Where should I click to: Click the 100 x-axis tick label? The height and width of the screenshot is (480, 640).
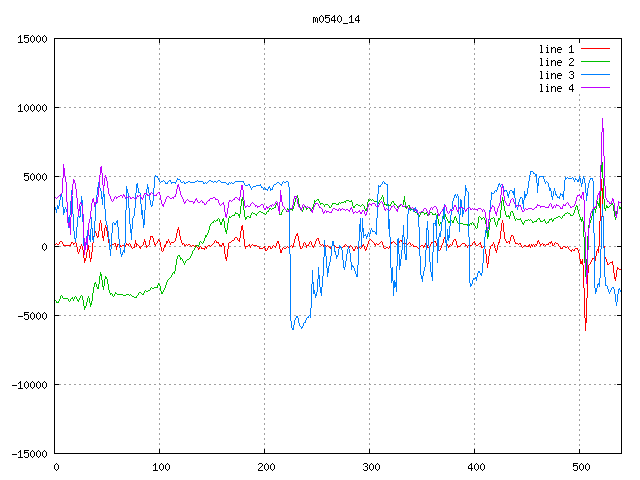160,467
